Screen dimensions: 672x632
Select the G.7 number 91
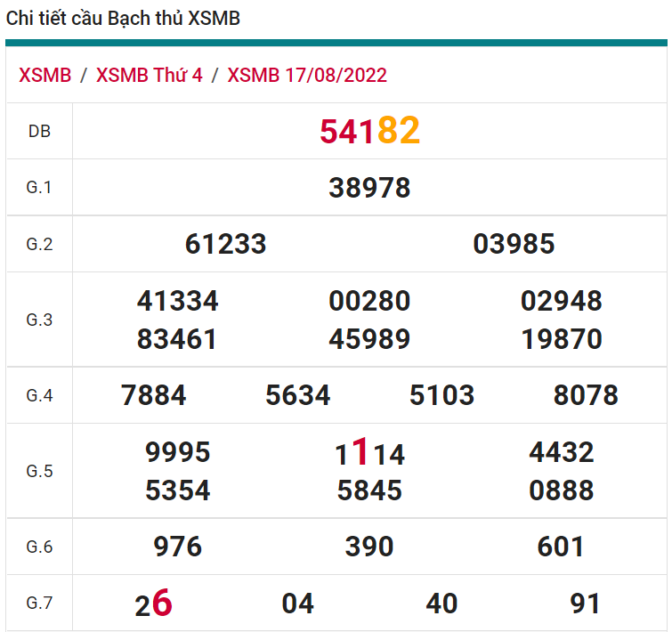coord(585,604)
